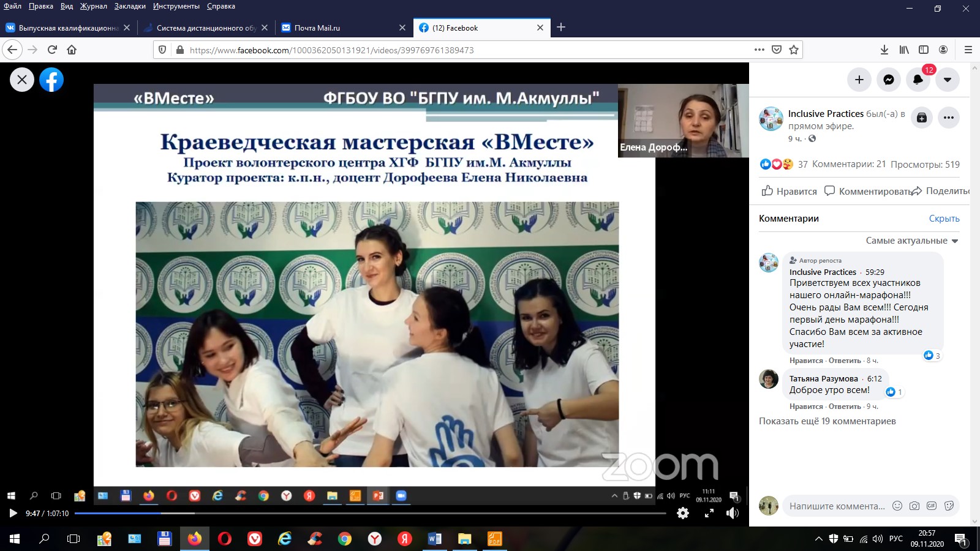Image resolution: width=980 pixels, height=551 pixels.
Task: Toggle fullscreen video mode
Action: tap(709, 514)
